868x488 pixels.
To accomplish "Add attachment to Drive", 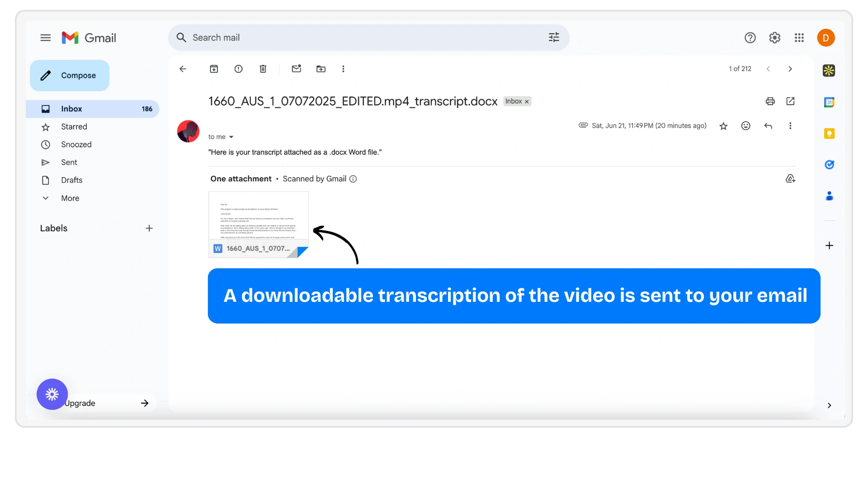I will [790, 179].
